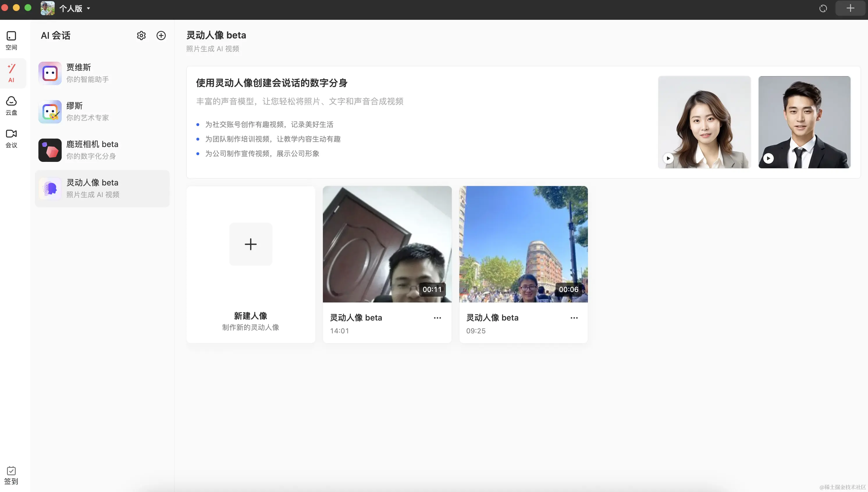Open the 云盘 cloud drive icon
This screenshot has height=492, width=868.
click(11, 105)
